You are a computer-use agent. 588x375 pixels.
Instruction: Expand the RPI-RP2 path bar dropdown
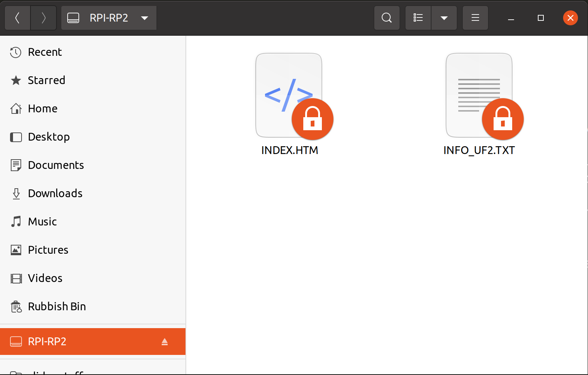(145, 18)
